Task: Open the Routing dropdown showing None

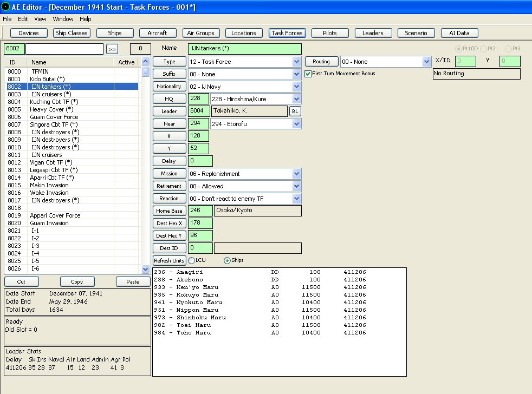Action: (426, 62)
